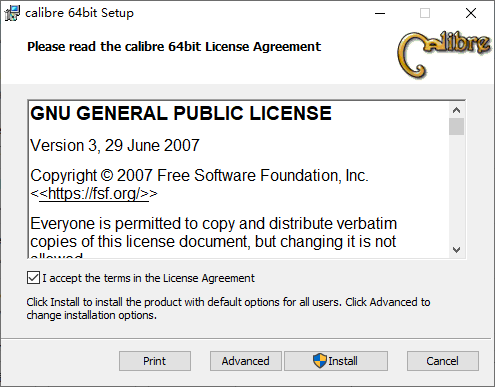Click the empty scrollbar track below the thumb
The height and width of the screenshot is (387, 495).
[456, 188]
